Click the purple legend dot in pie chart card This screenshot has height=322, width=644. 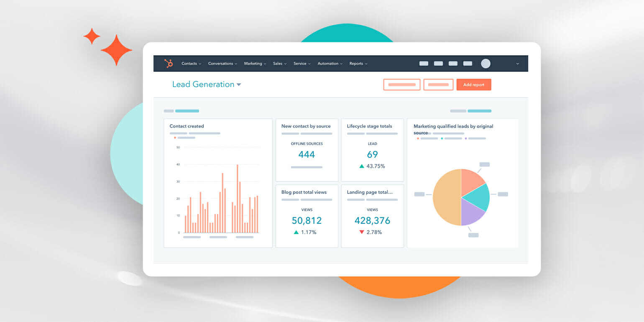tap(465, 138)
